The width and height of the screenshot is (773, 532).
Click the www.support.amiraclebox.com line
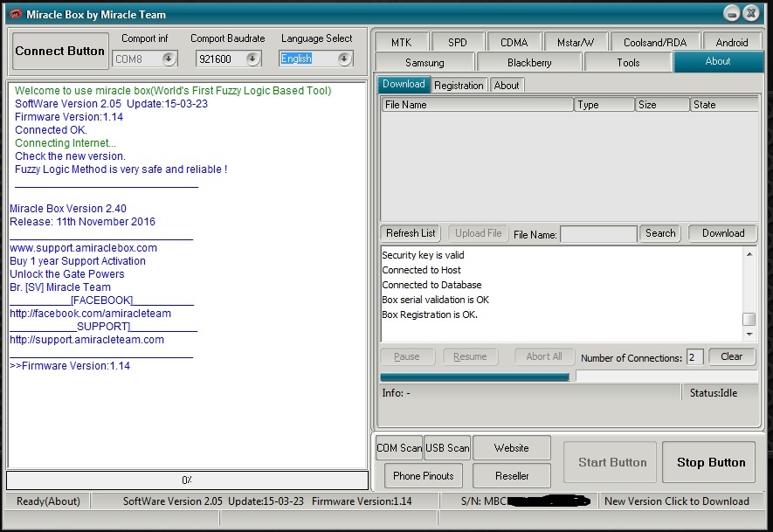coord(83,248)
